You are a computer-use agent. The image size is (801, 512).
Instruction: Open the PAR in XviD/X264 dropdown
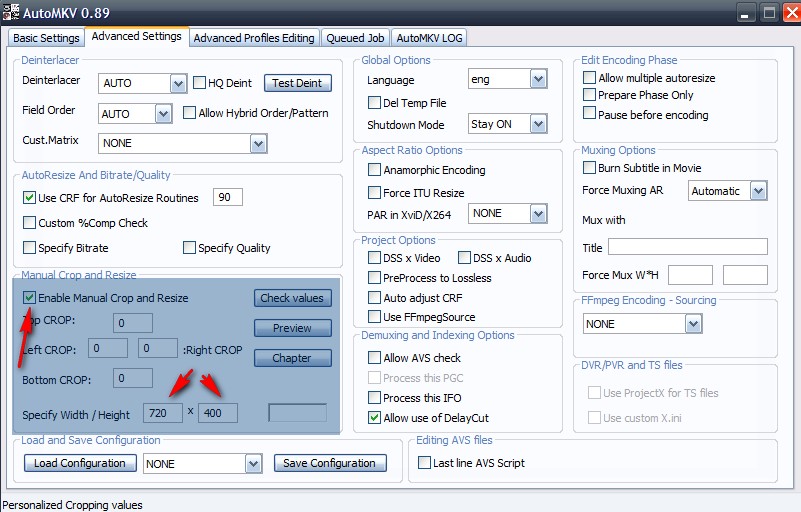(538, 214)
